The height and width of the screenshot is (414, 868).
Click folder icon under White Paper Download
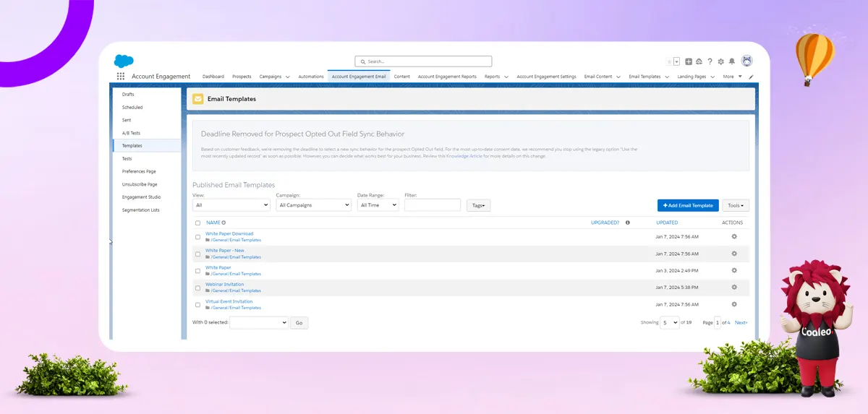[x=208, y=240]
